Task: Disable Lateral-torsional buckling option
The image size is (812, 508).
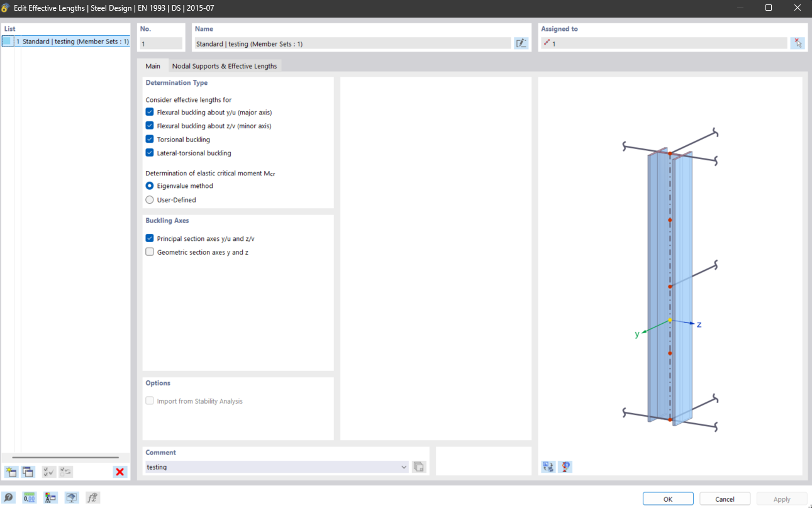Action: coord(150,153)
